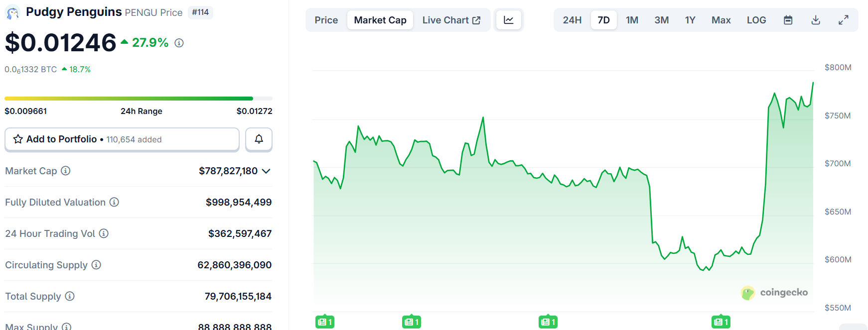Click the $0.009661 24h low value
The width and height of the screenshot is (868, 330).
pos(26,111)
